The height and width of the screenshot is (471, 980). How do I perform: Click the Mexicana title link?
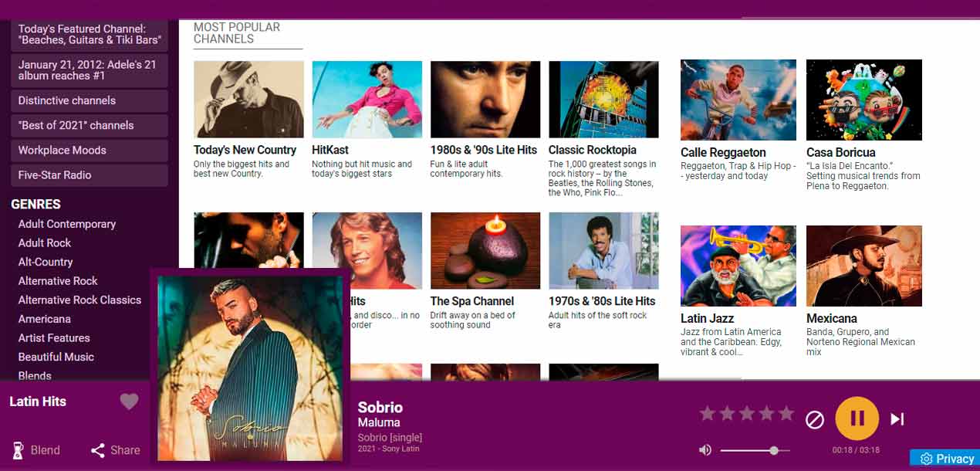coord(832,318)
